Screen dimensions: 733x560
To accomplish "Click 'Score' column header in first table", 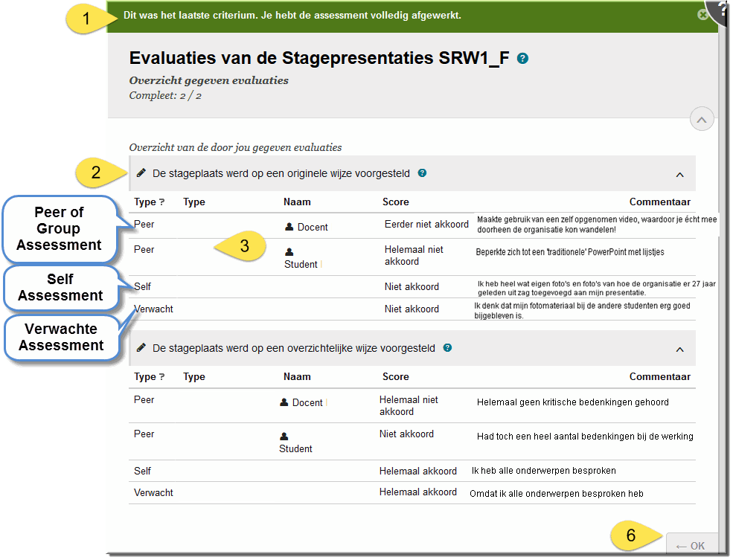I will [x=395, y=202].
